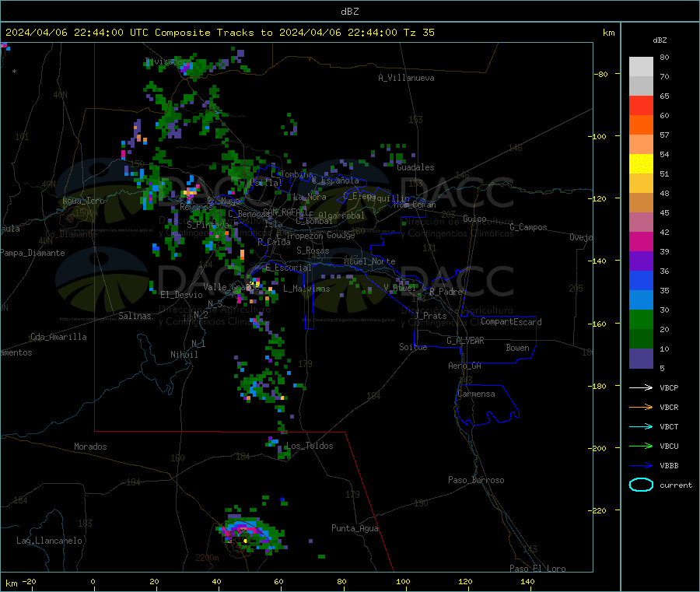Select the 39 dBZ magenta color band
700x592 pixels.
pos(641,241)
